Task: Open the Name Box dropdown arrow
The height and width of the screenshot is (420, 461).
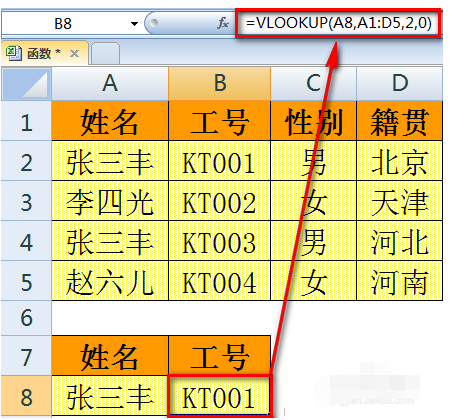Action: point(134,24)
